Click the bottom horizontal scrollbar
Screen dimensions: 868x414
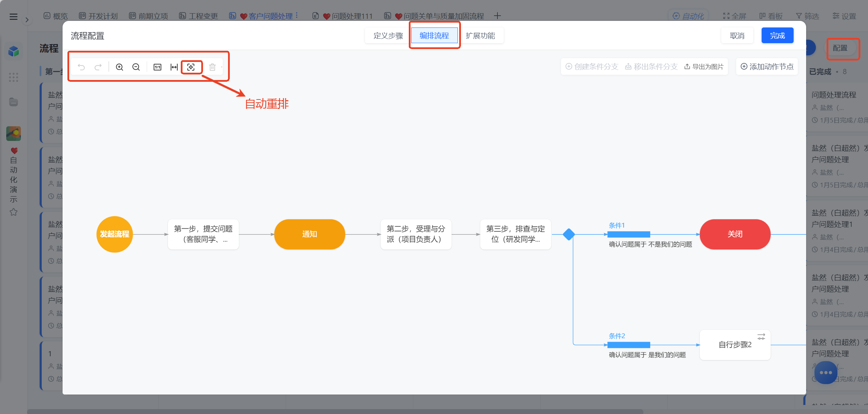tap(335, 411)
